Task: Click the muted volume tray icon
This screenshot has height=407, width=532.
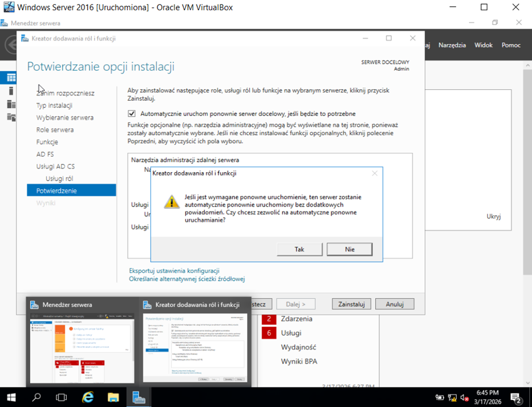Action: 465,397
